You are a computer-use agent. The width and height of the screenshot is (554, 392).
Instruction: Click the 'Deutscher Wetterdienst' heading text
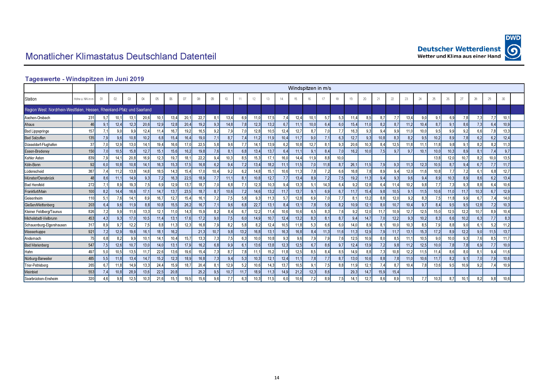[459, 49]
